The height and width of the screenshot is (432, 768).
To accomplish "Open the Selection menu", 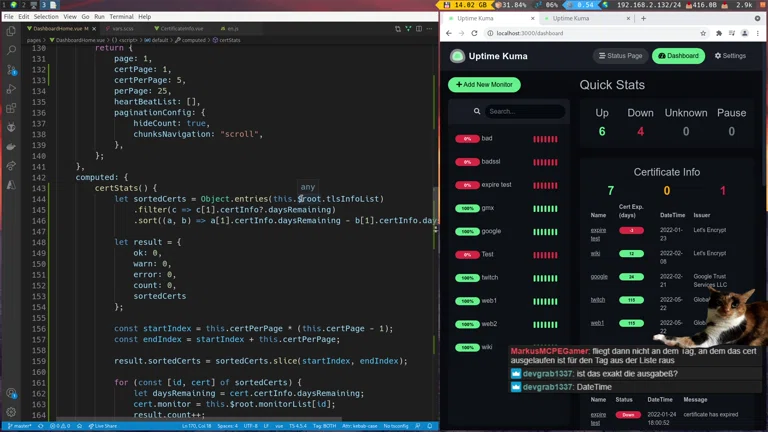I will (x=46, y=17).
